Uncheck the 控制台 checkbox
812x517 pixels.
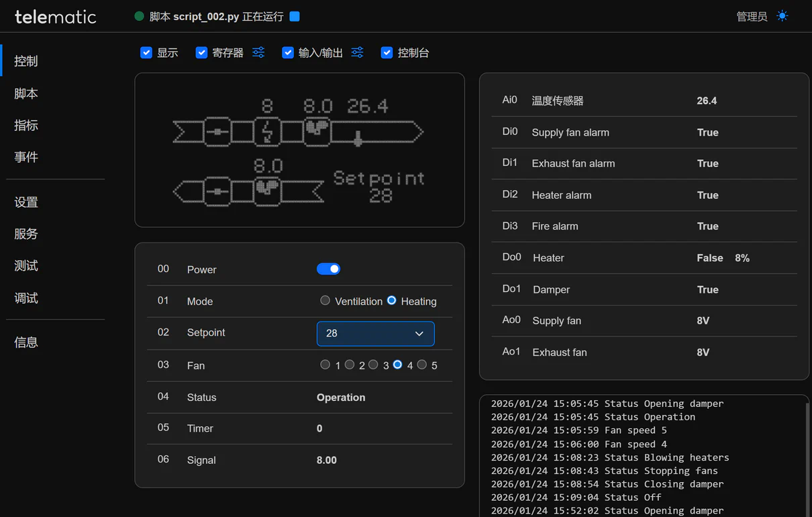pos(387,52)
